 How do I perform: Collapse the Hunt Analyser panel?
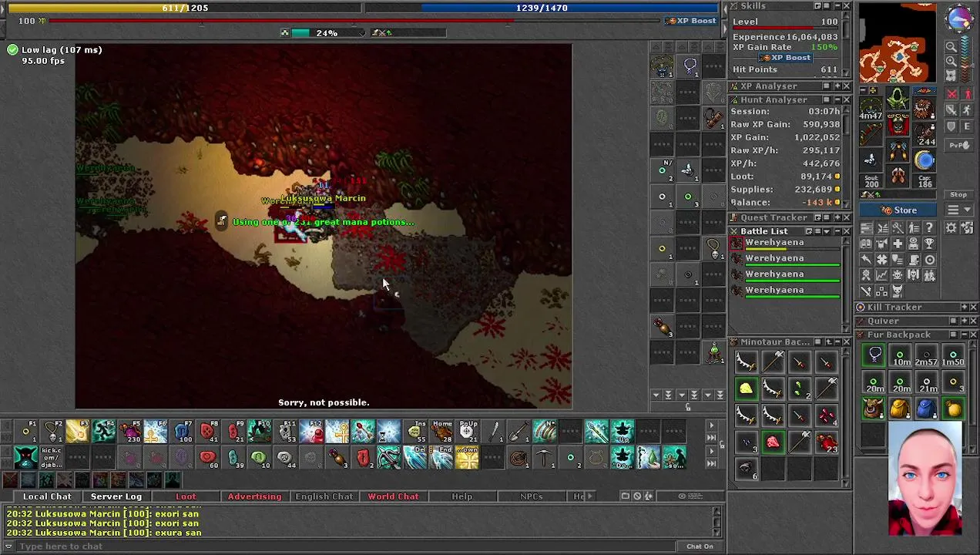(x=837, y=99)
